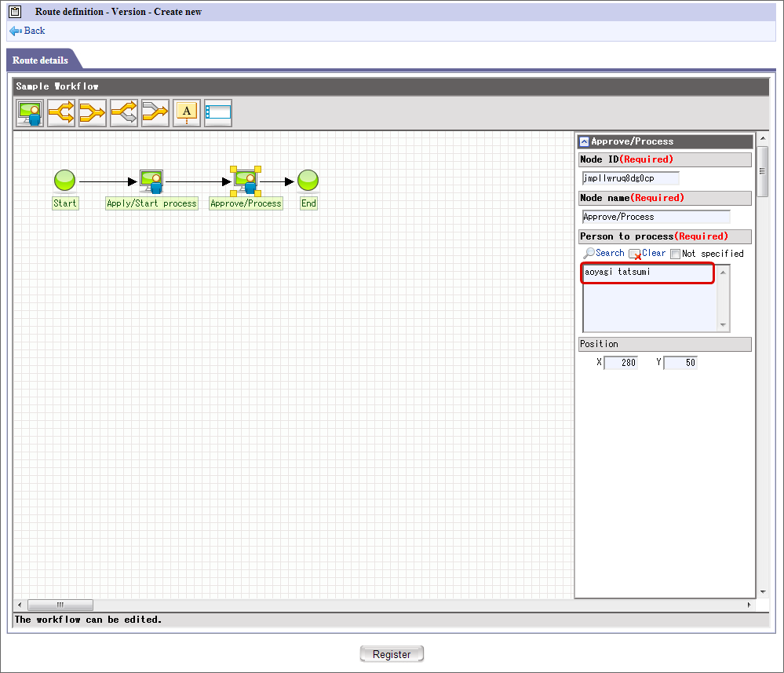Click the canvas scrollbar left arrow
This screenshot has width=784, height=673.
(20, 605)
